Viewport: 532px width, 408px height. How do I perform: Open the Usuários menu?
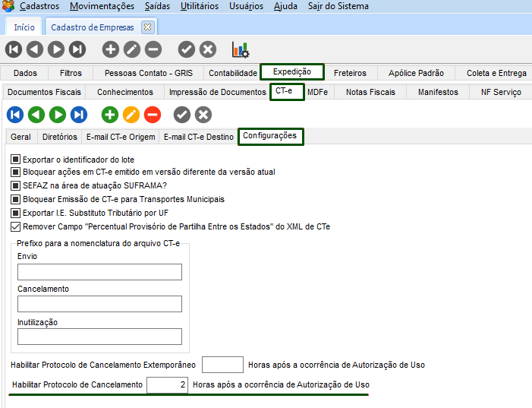point(246,6)
